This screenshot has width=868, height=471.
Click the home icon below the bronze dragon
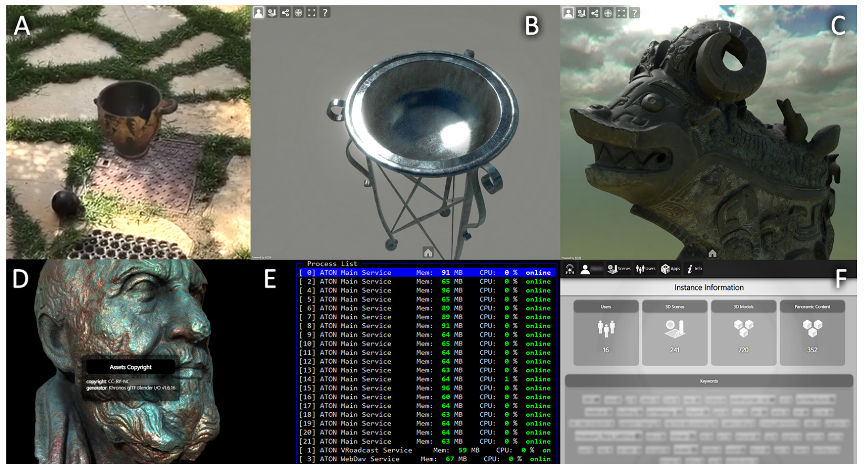(712, 253)
